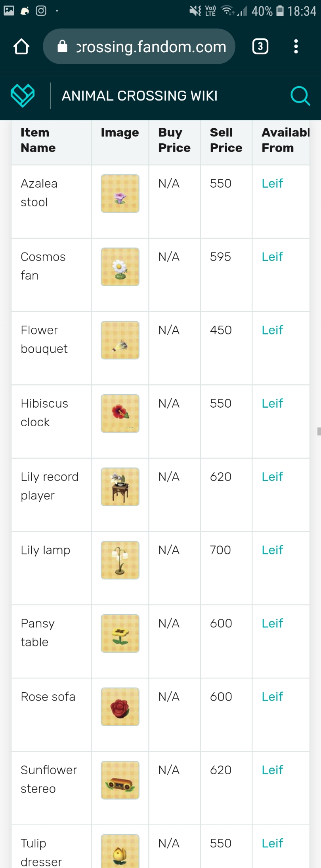Open the Lily record player image
Viewport: 321px width, 868px height.
[120, 487]
